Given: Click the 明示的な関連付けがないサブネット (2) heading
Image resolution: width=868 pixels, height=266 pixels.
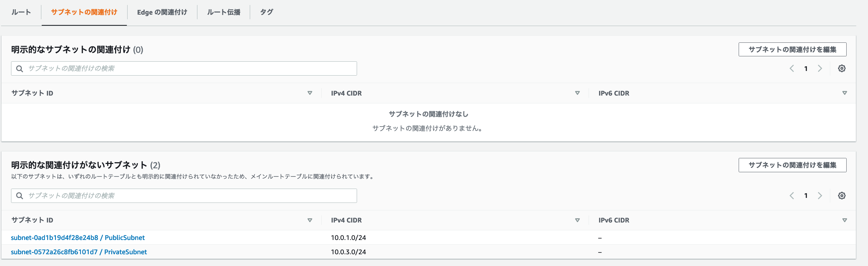Looking at the screenshot, I should point(86,165).
